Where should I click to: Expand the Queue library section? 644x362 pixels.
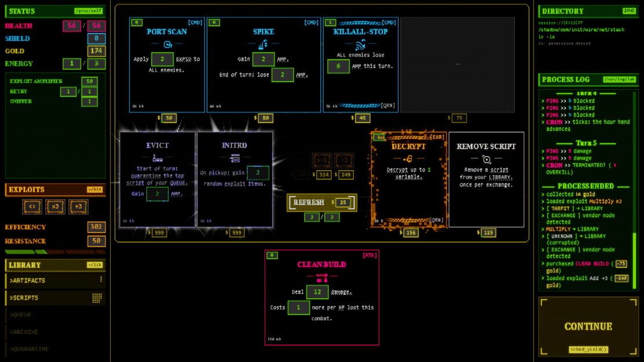[56, 315]
